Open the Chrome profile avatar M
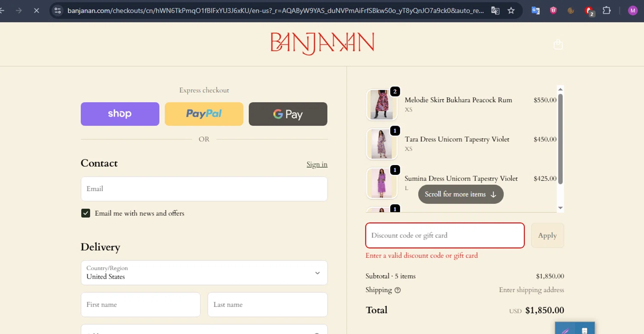Image resolution: width=644 pixels, height=334 pixels. [x=632, y=11]
